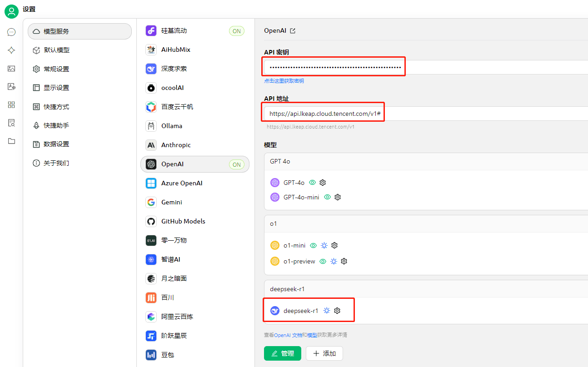Viewport: 588px width, 367px height.
Task: Click the GPT-4o model logo icon
Action: coord(274,183)
